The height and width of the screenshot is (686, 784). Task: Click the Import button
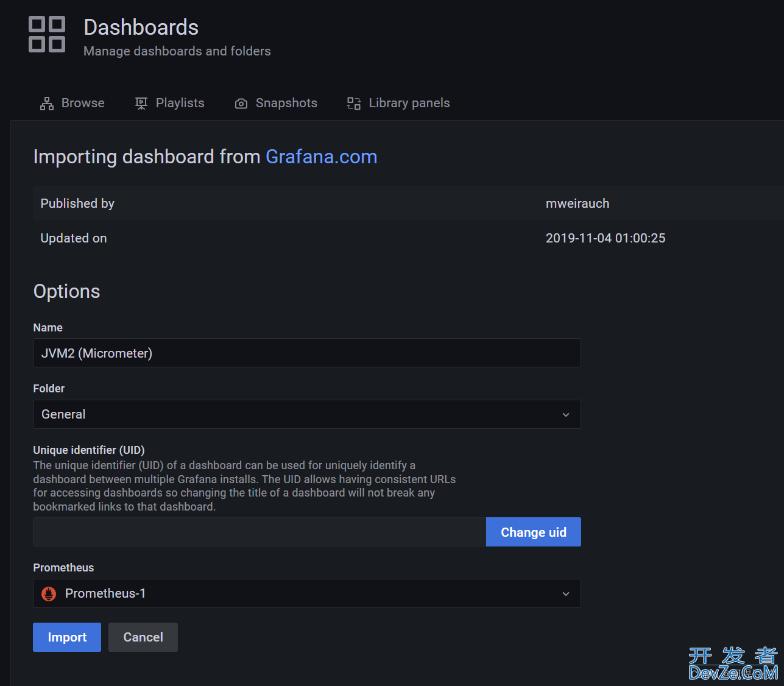coord(67,637)
